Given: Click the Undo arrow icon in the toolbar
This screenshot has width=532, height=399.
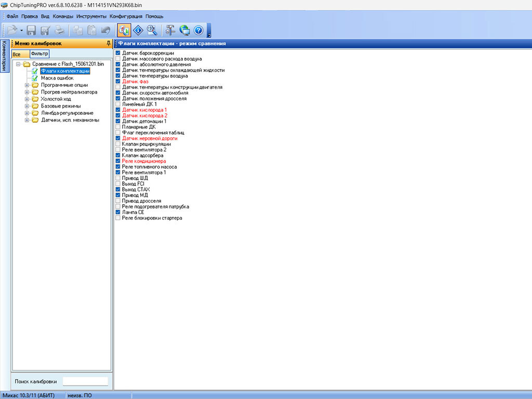Looking at the screenshot, I should click(x=106, y=31).
